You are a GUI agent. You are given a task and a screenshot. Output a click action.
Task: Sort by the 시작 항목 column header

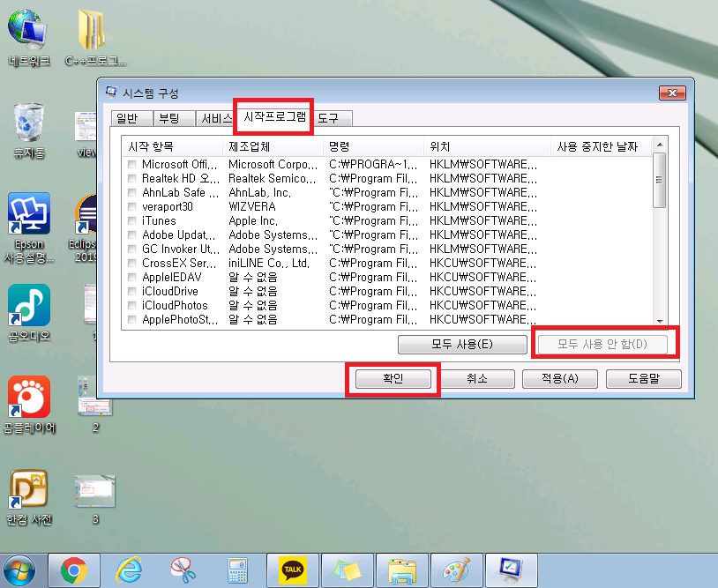173,146
